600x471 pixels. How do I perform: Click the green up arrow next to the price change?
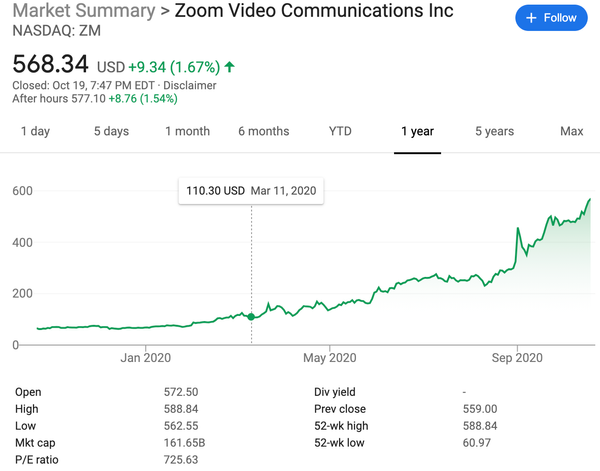point(230,67)
